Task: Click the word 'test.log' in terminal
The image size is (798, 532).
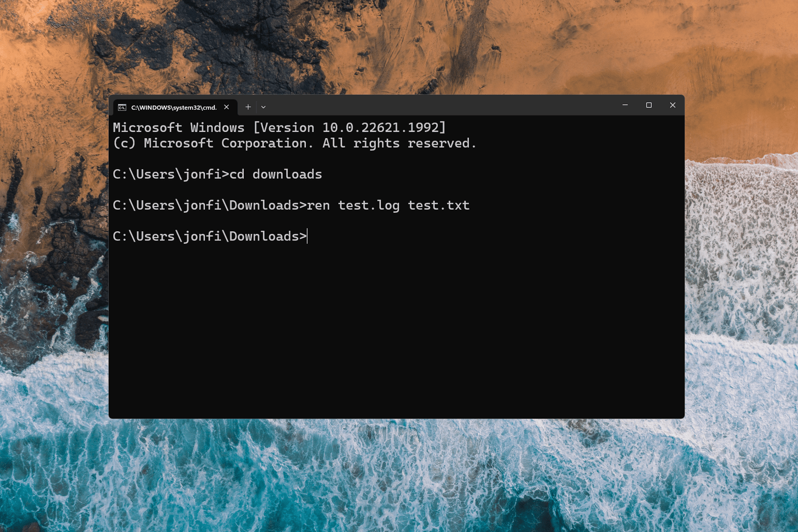Action: 369,206
